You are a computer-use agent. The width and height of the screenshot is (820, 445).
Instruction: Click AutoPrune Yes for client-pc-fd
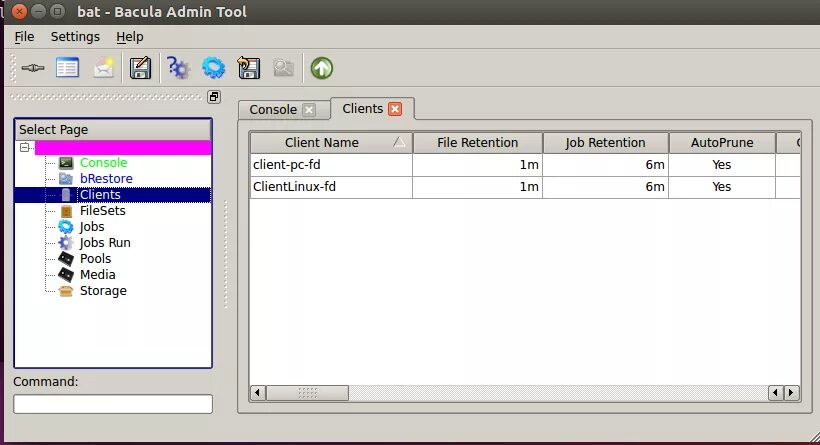coord(722,165)
